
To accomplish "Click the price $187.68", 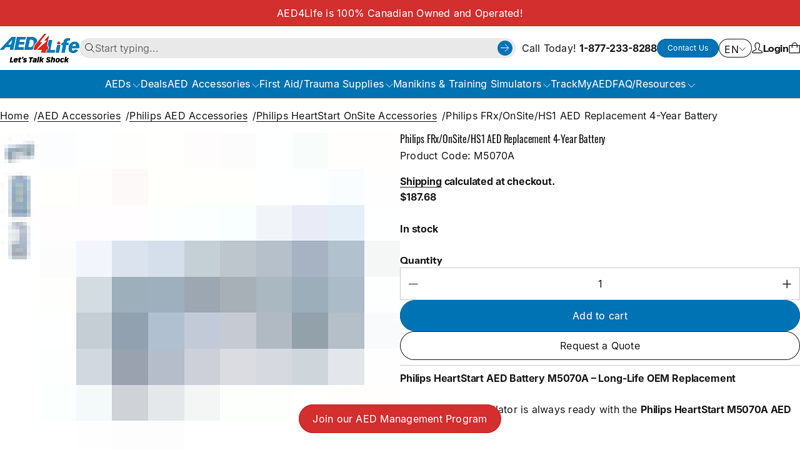I will [418, 197].
